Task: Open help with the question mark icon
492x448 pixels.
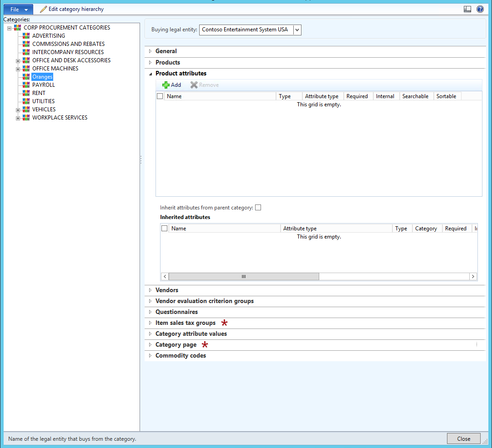Action: pos(480,9)
